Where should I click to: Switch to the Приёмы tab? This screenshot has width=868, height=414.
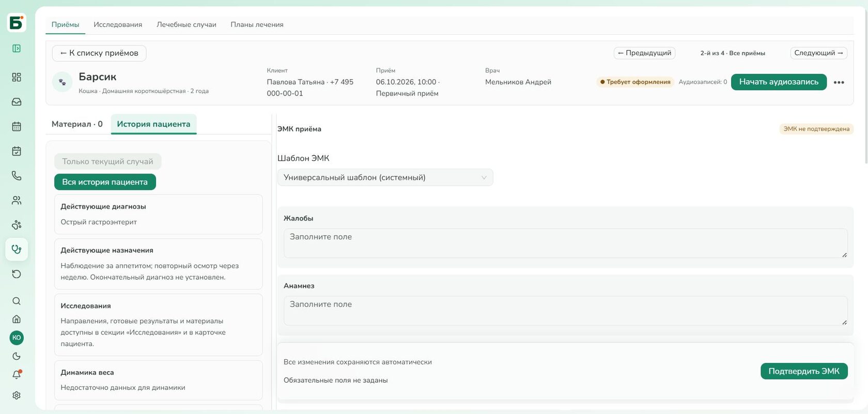coord(65,25)
